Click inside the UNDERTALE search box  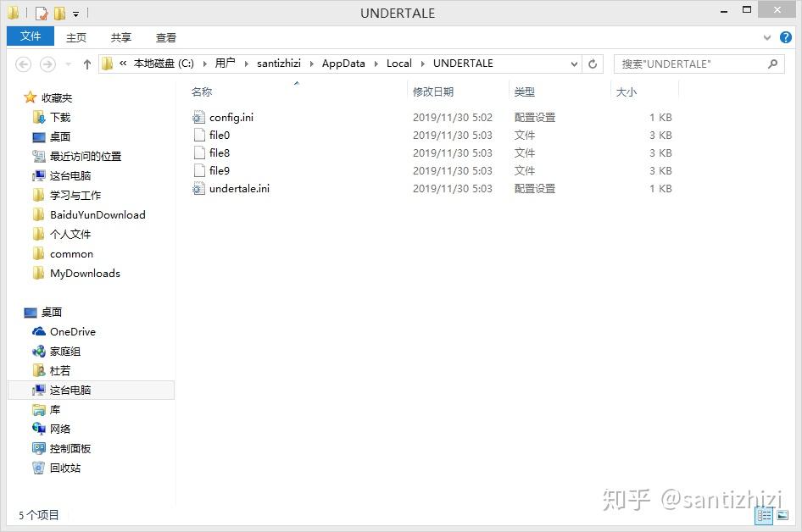(x=687, y=64)
